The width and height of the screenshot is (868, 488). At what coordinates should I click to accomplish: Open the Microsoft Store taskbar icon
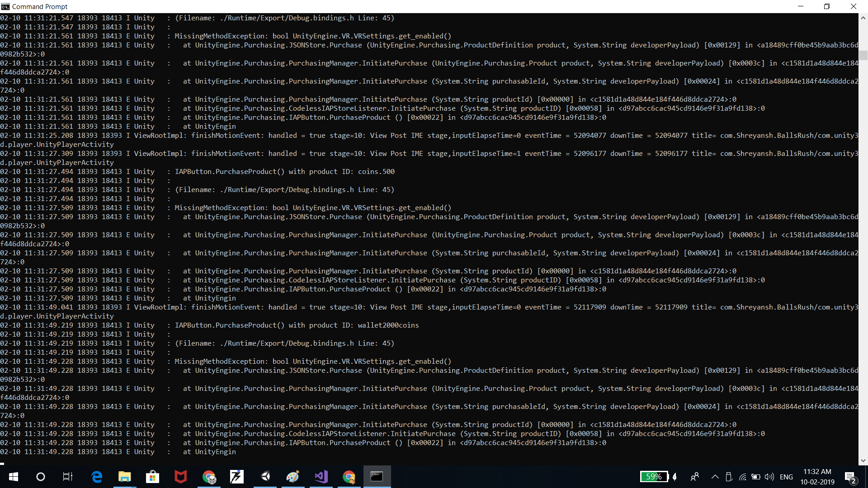152,477
